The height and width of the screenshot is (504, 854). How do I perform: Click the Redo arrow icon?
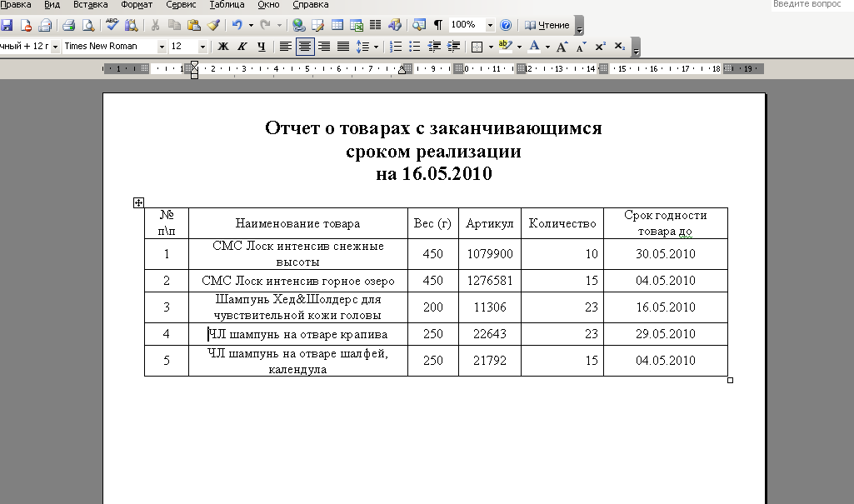(x=265, y=25)
